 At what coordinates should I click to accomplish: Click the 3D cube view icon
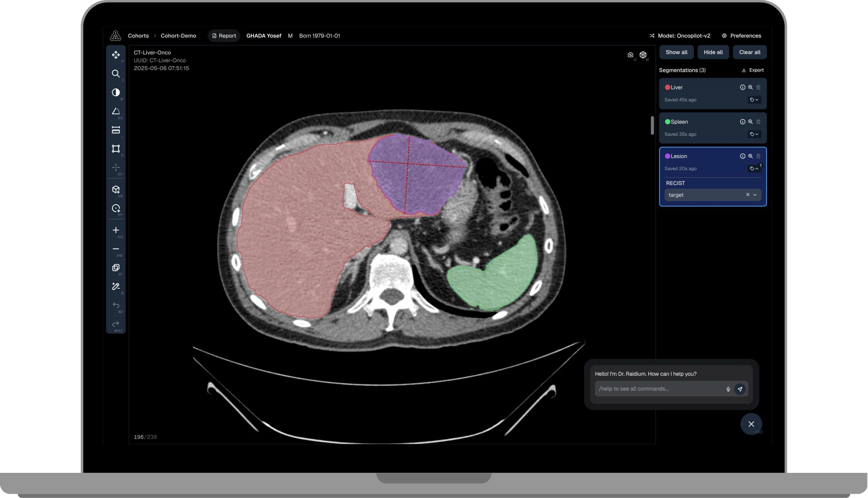[643, 55]
